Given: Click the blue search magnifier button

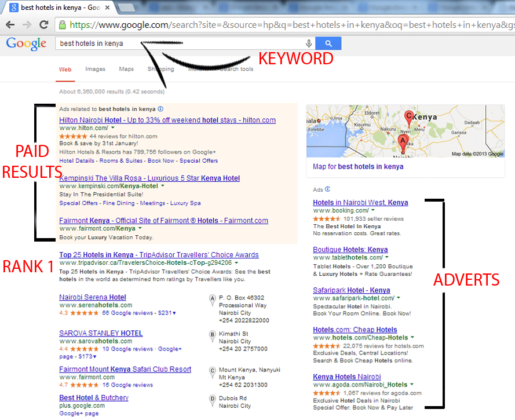Looking at the screenshot, I should tap(328, 43).
